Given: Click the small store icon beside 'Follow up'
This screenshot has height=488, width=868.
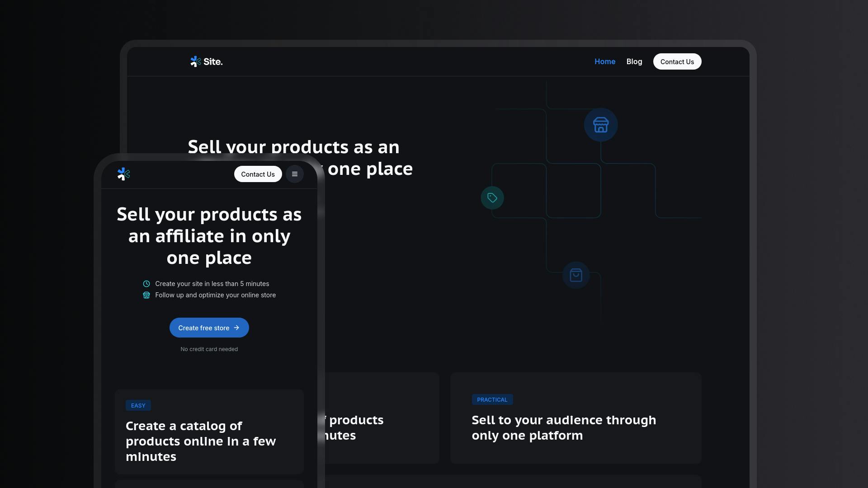Looking at the screenshot, I should [x=146, y=295].
